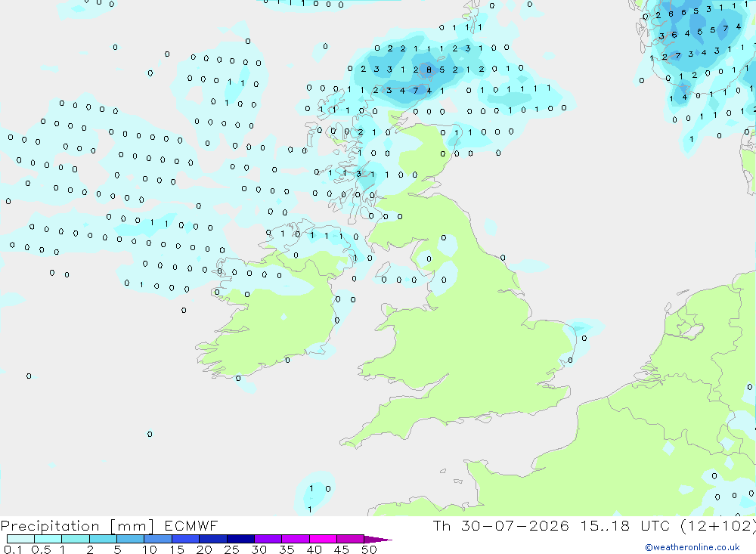Select the 1–2 mm legend color swatch
The width and height of the screenshot is (756, 554).
click(x=76, y=539)
